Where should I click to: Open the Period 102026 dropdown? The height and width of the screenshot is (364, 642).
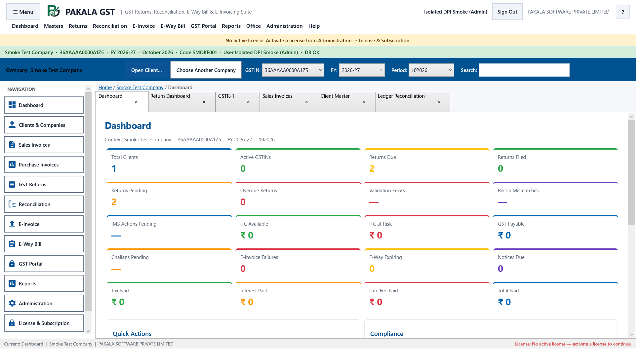(x=431, y=70)
